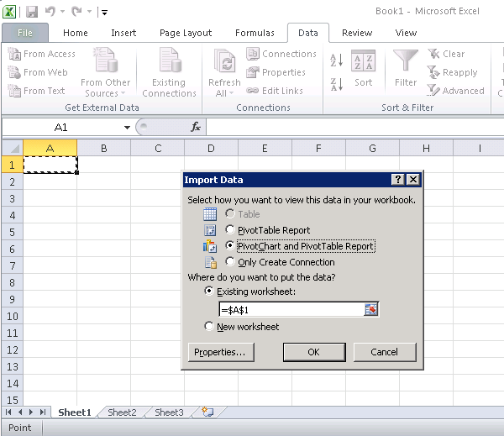Open Customize Quick Access Toolbar dropdown
Image resolution: width=504 pixels, height=436 pixels.
click(104, 13)
